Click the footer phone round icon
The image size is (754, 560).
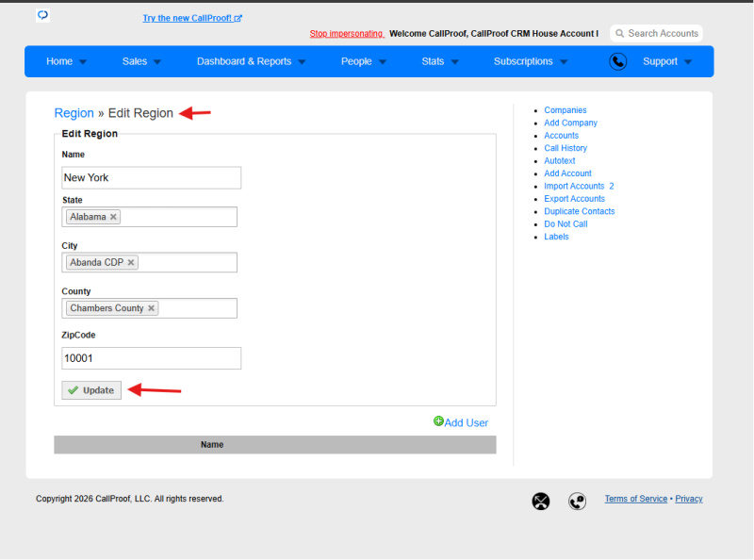[x=577, y=502]
